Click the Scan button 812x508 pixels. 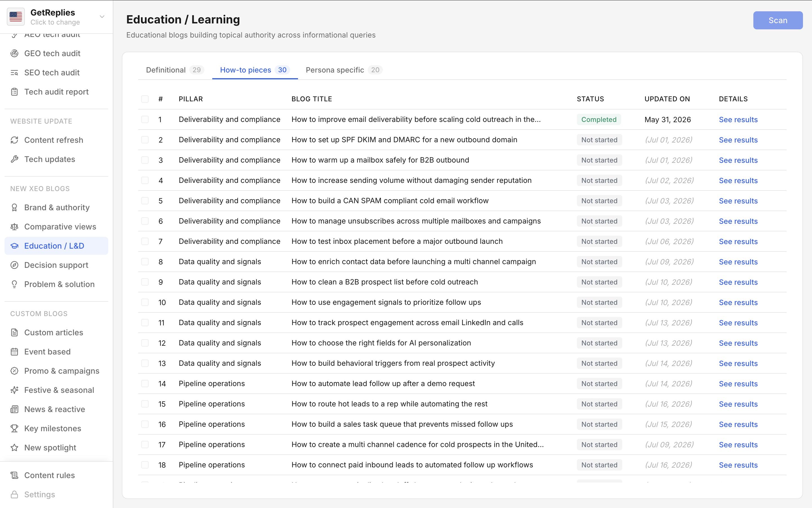[x=778, y=21]
